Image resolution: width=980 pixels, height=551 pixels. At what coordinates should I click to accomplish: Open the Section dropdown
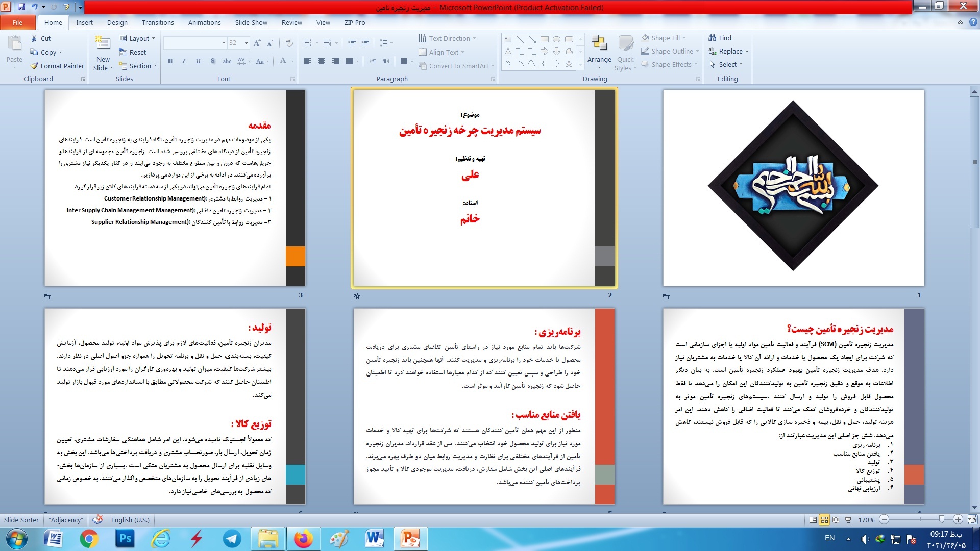(138, 66)
